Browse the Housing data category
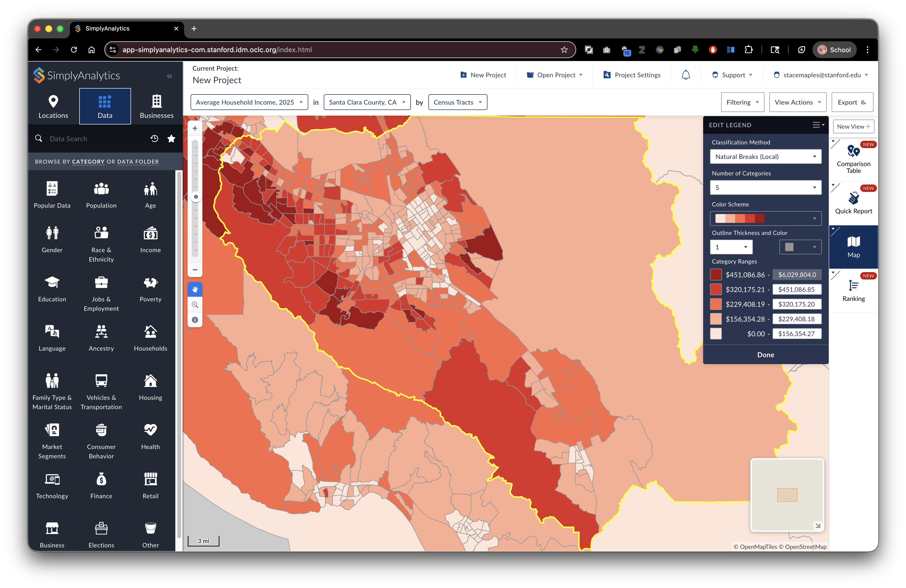The height and width of the screenshot is (588, 906). 150,387
